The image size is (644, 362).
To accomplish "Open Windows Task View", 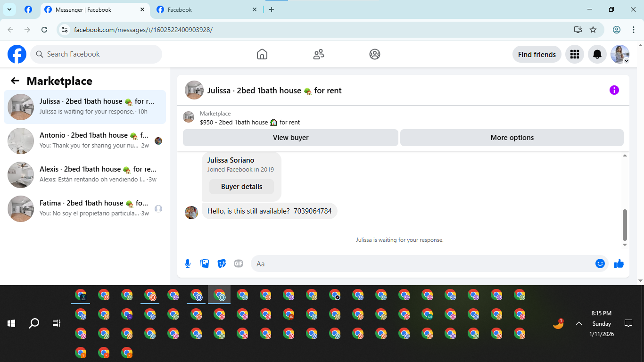I will coord(57,323).
